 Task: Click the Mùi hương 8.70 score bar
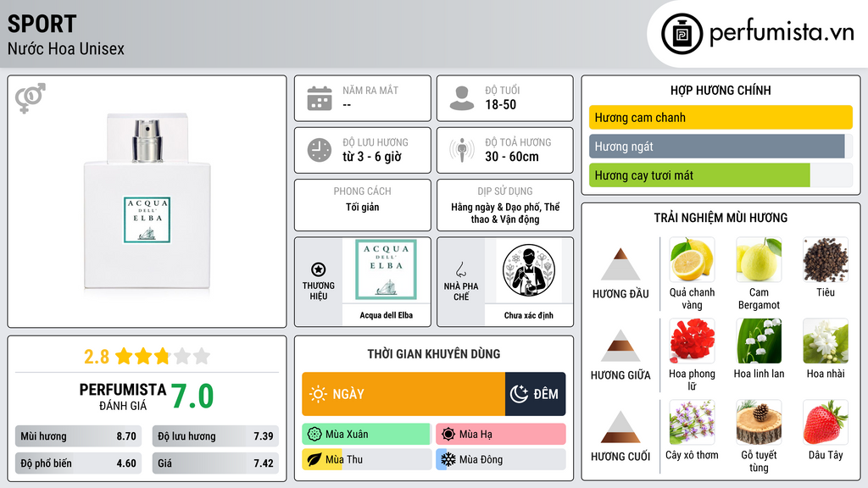click(x=78, y=436)
